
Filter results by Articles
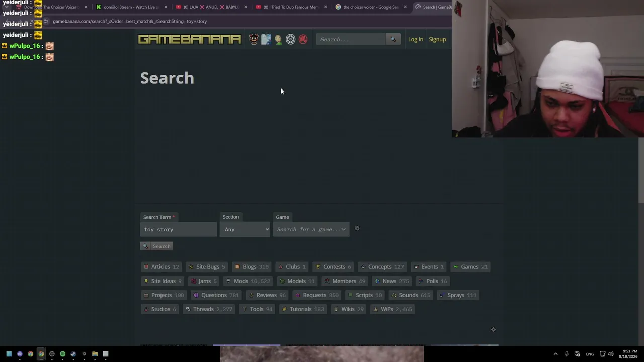pos(162,267)
